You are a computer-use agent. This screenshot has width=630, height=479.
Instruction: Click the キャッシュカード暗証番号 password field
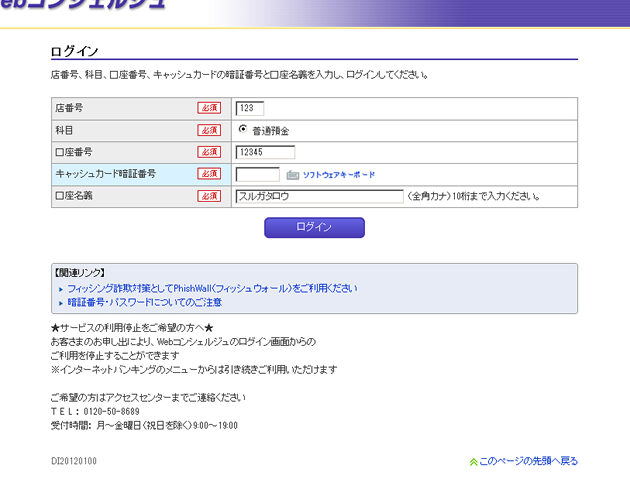(x=258, y=174)
